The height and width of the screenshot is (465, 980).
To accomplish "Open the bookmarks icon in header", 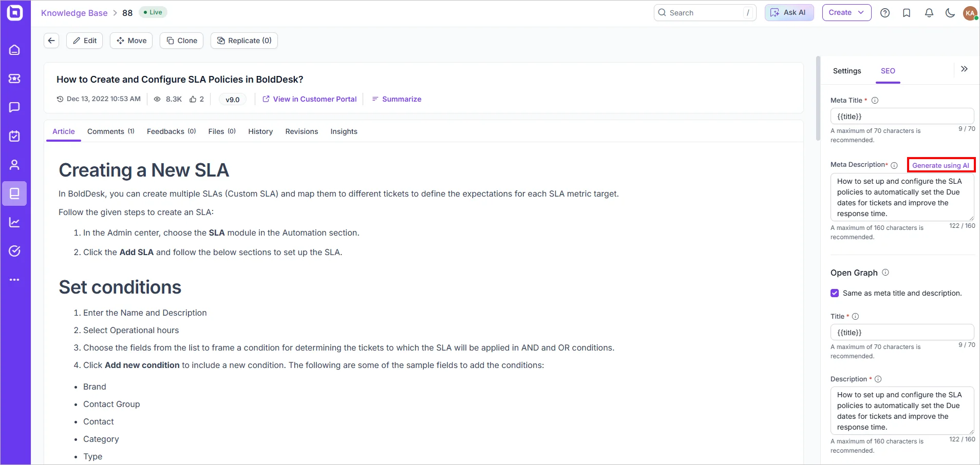I will pyautogui.click(x=907, y=13).
